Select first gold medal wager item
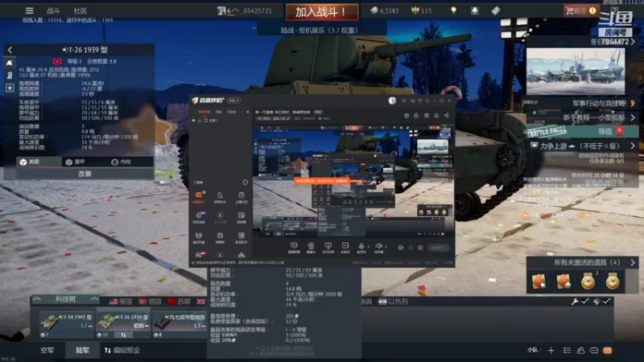 (x=588, y=282)
